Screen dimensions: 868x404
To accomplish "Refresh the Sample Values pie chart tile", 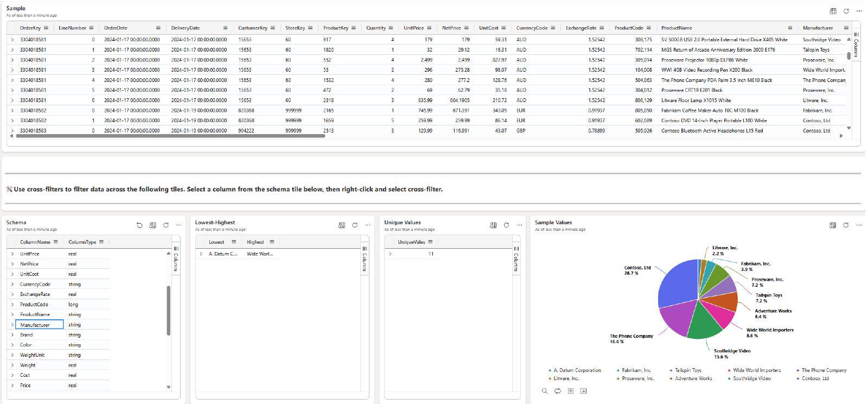I will point(846,225).
